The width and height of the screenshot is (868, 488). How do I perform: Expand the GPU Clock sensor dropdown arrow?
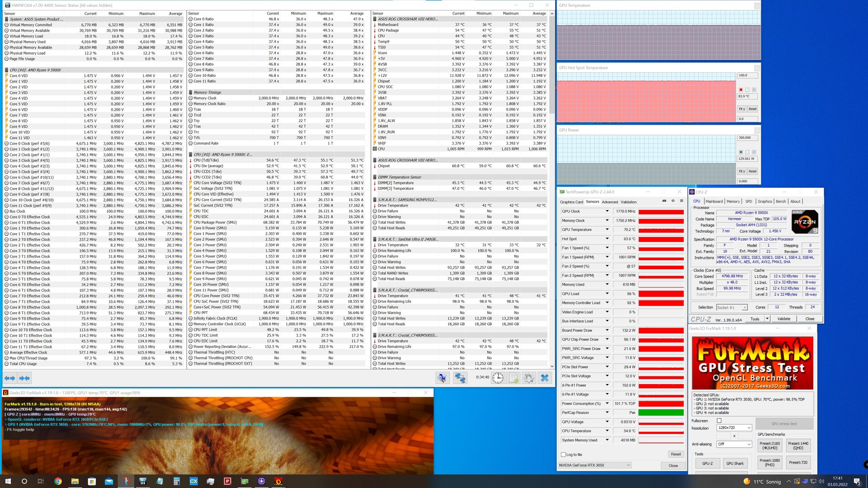pyautogui.click(x=607, y=211)
